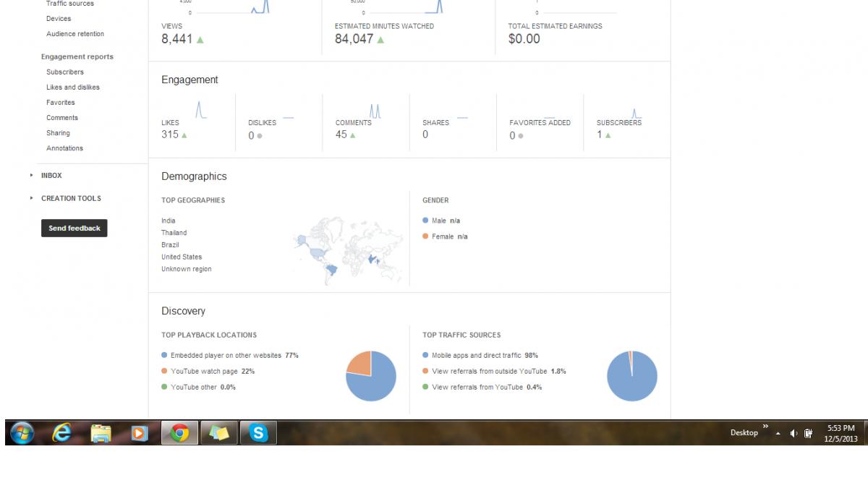Viewport: 868px width, 488px height.
Task: Select the Engagement reports heading
Action: 77,56
